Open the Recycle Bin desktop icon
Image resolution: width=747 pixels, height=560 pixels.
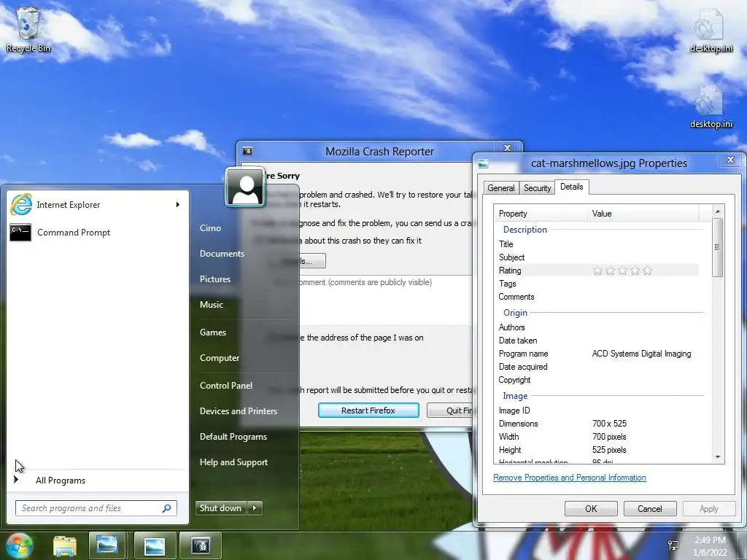pyautogui.click(x=28, y=29)
